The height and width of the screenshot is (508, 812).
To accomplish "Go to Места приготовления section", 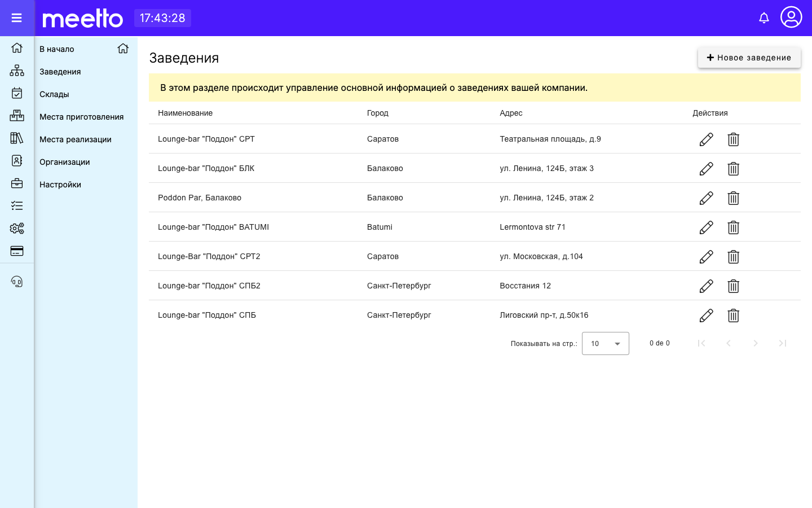I will click(82, 117).
